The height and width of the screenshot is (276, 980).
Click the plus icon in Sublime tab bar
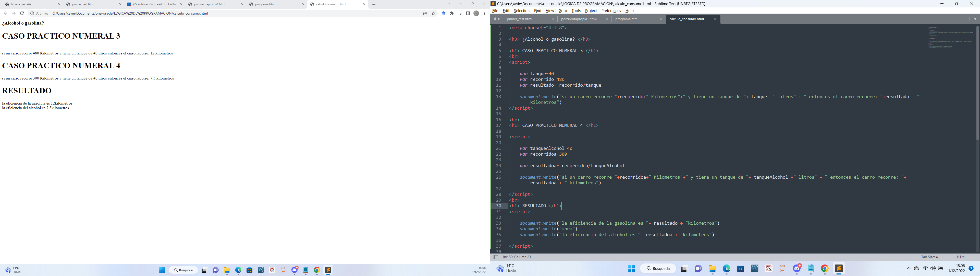(x=969, y=19)
